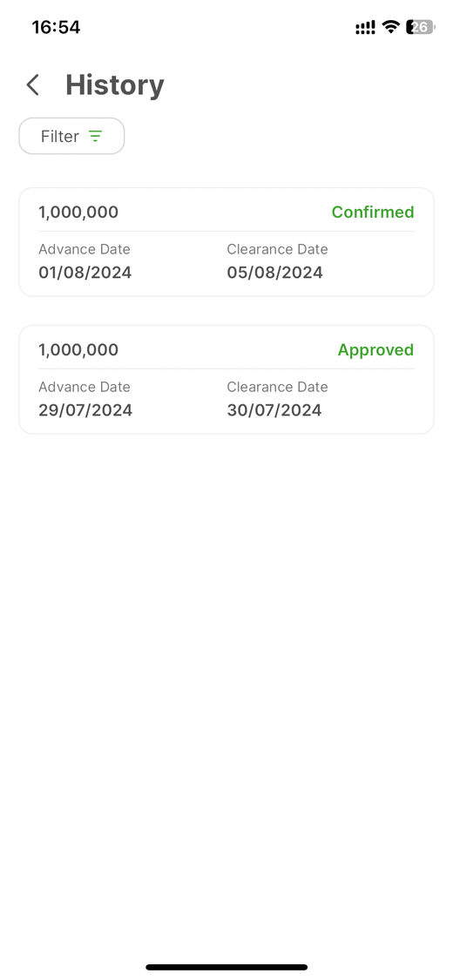Select the Confirmed status label
This screenshot has height=980, width=453.
click(372, 212)
